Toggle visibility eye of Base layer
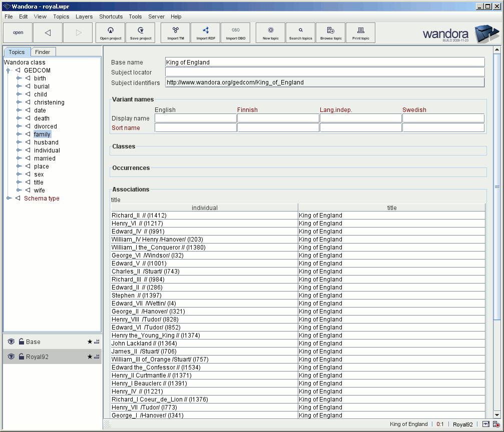The width and height of the screenshot is (504, 432). [11, 342]
